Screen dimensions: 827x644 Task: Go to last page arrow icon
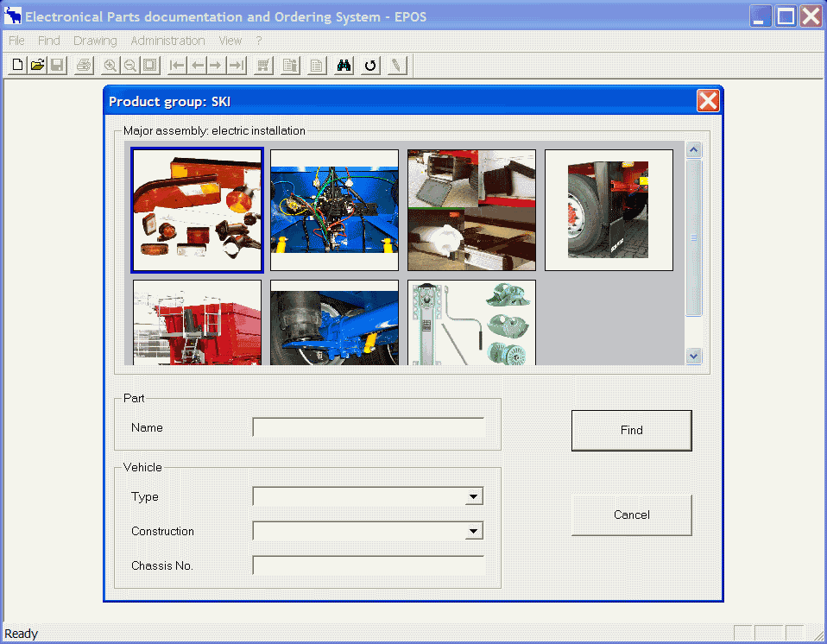[x=237, y=66]
